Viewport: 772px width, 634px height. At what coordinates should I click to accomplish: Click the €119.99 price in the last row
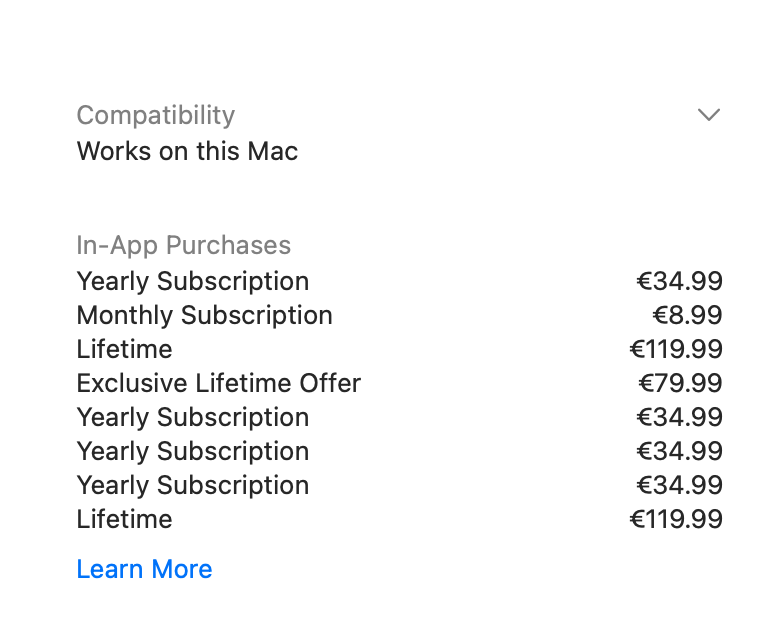[x=675, y=519]
